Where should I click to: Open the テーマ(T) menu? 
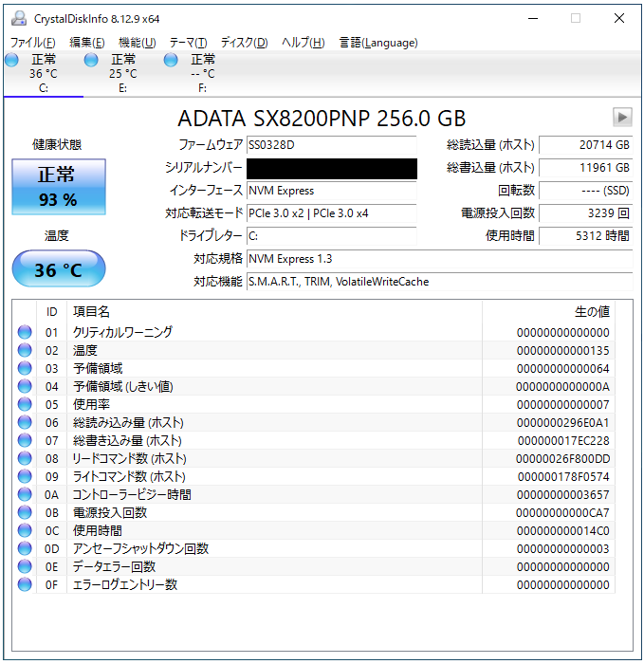click(188, 43)
